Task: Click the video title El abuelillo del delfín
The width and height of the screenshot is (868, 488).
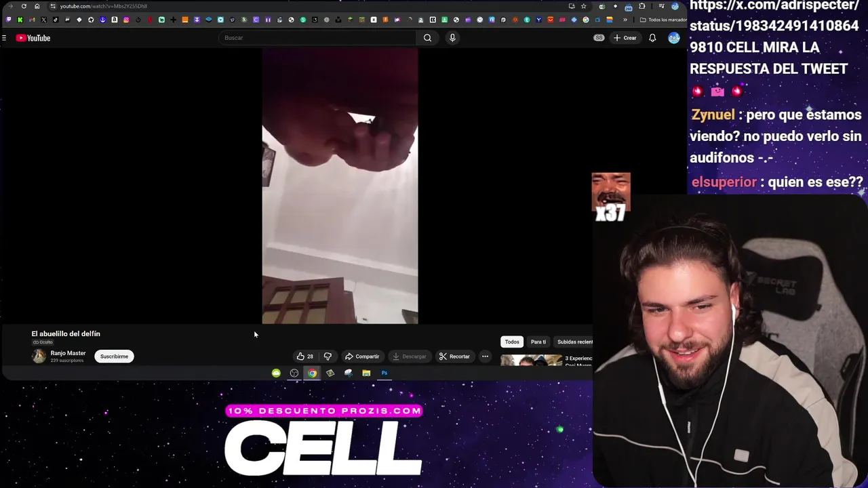Action: [x=66, y=333]
